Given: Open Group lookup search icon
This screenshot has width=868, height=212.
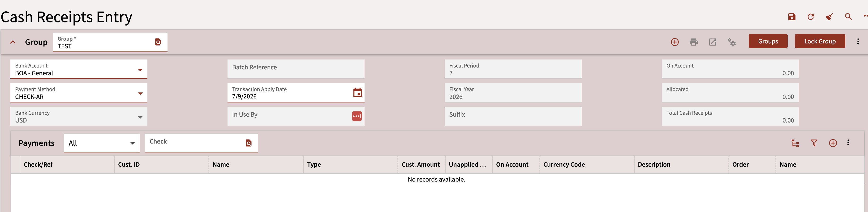Looking at the screenshot, I should pos(158,42).
